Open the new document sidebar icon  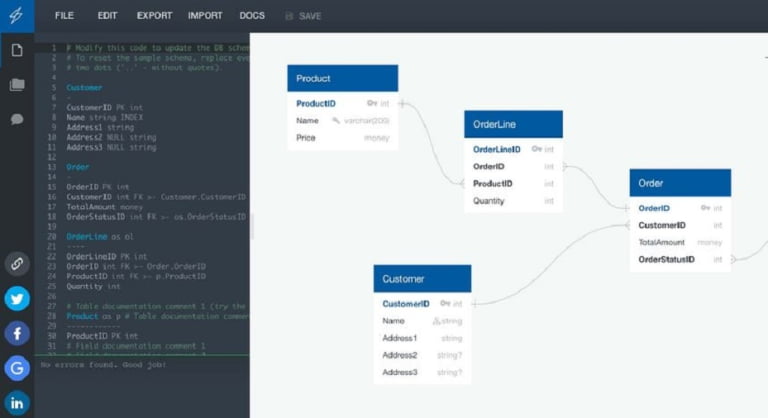tap(16, 50)
